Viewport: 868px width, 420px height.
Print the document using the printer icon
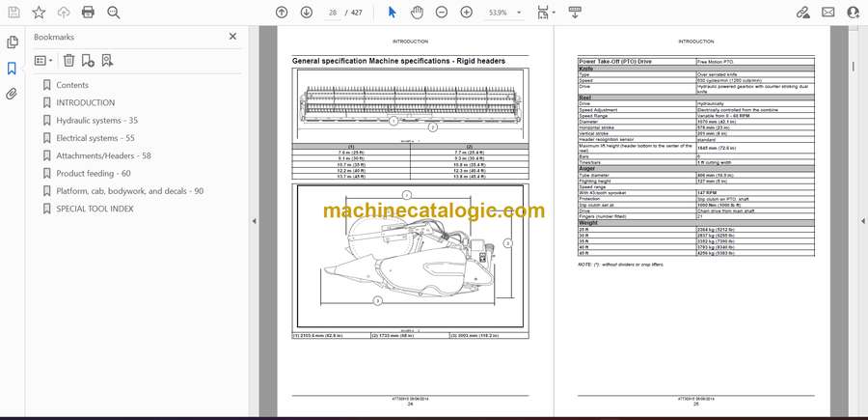click(x=88, y=13)
